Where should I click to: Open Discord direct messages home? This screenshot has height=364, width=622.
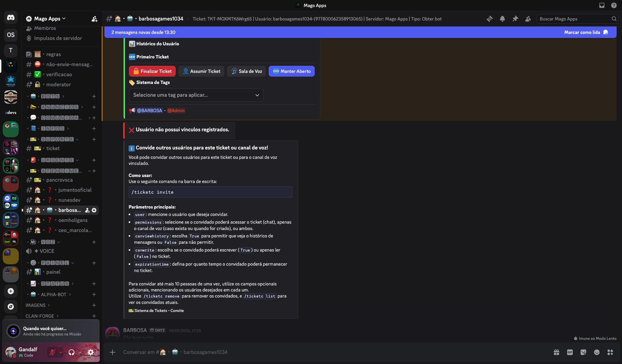(11, 17)
